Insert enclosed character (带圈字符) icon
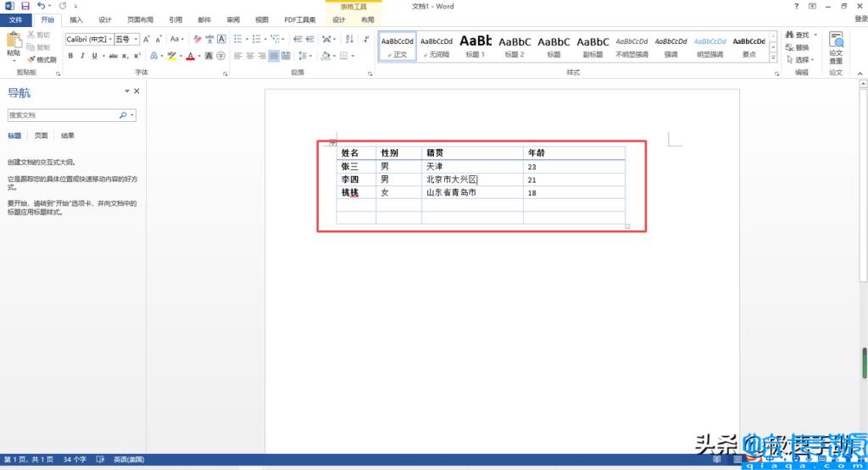This screenshot has width=868, height=470. coord(221,56)
